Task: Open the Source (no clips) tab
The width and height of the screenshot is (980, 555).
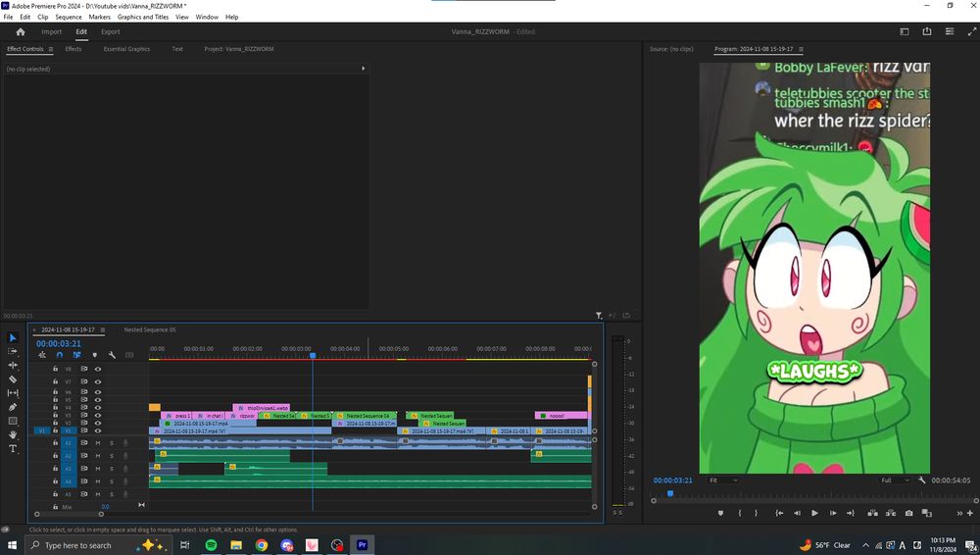Action: click(x=671, y=49)
